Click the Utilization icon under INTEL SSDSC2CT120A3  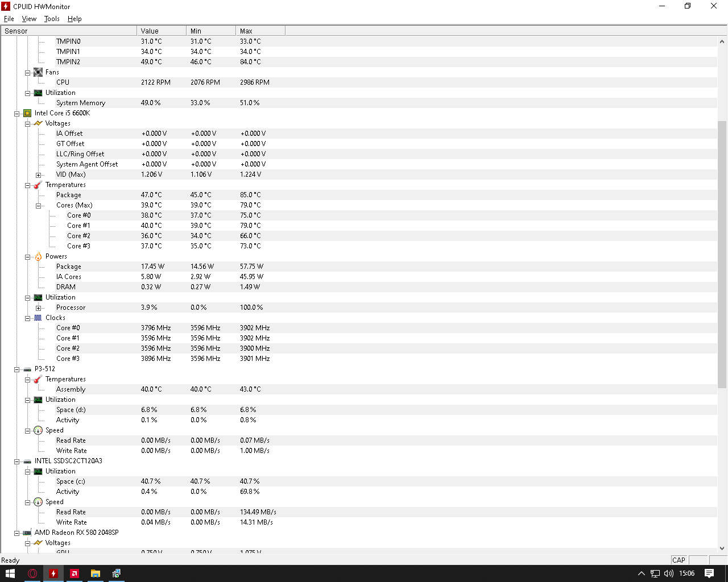pyautogui.click(x=38, y=471)
